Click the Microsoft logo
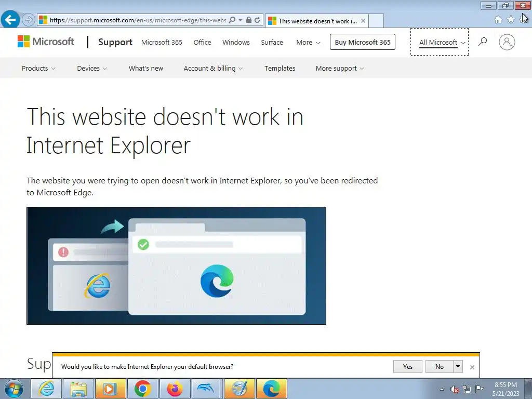 coord(46,42)
